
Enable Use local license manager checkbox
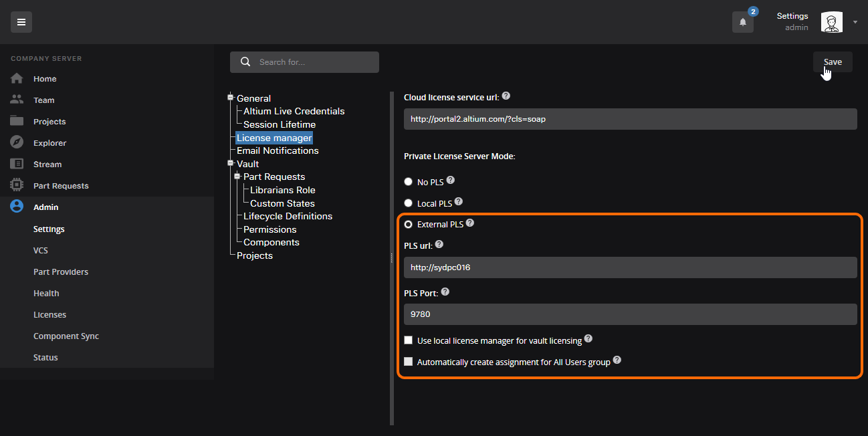[x=408, y=340]
